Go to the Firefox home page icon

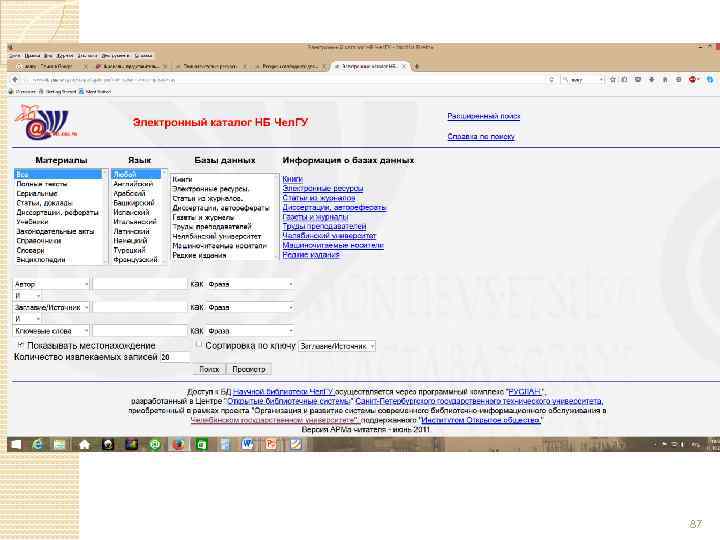click(x=665, y=80)
